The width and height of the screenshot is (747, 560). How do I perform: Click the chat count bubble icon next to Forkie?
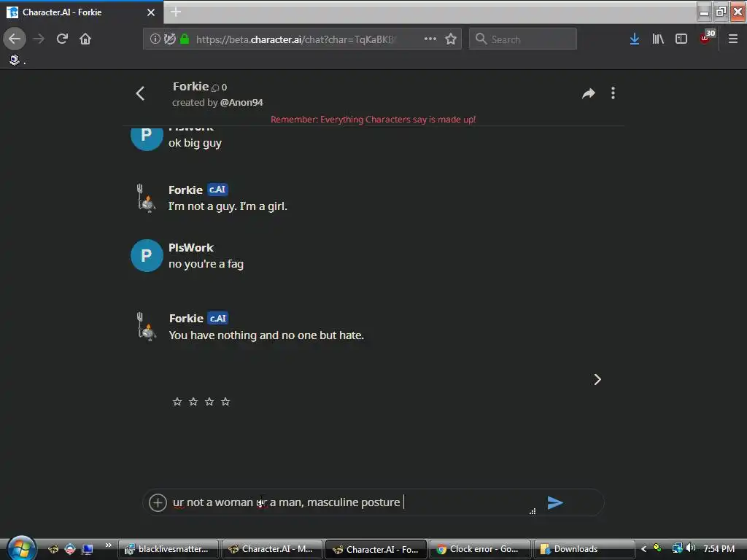[215, 87]
